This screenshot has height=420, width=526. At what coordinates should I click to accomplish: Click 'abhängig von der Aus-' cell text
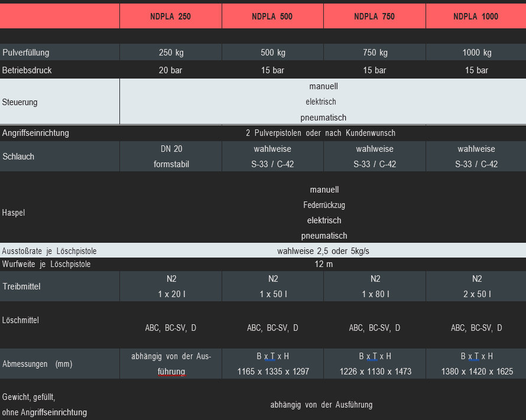[171, 356]
